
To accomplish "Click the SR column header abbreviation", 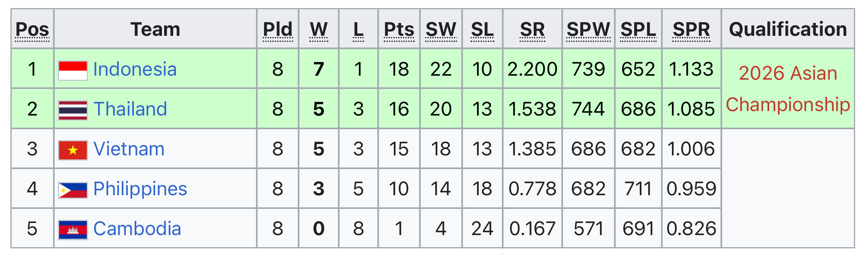I will click(532, 30).
